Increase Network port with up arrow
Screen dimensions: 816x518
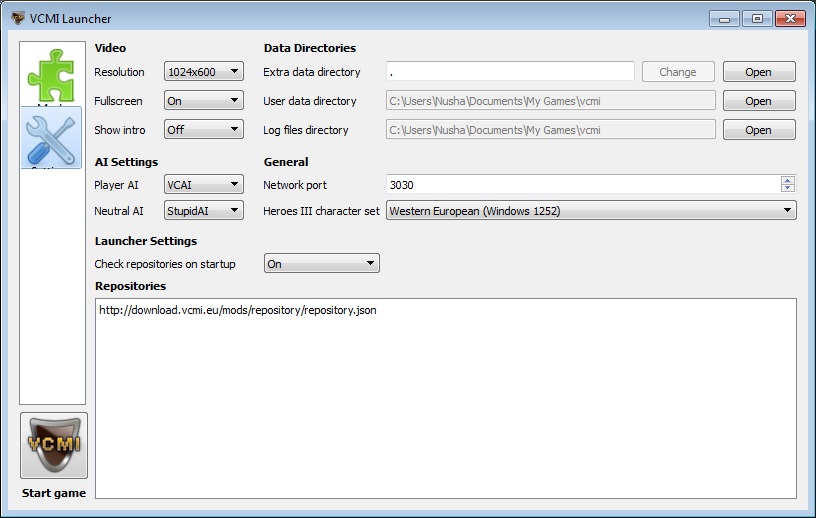788,181
